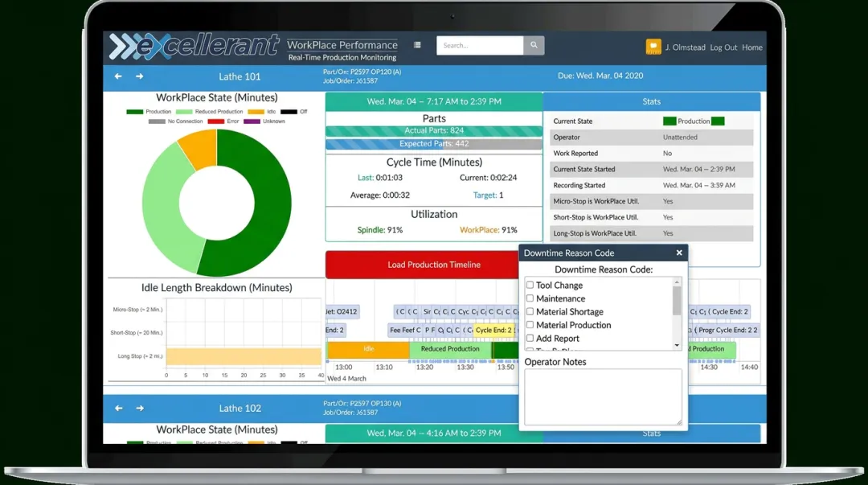
Task: Click left arrow in Lathe 102 header
Action: pyautogui.click(x=118, y=408)
